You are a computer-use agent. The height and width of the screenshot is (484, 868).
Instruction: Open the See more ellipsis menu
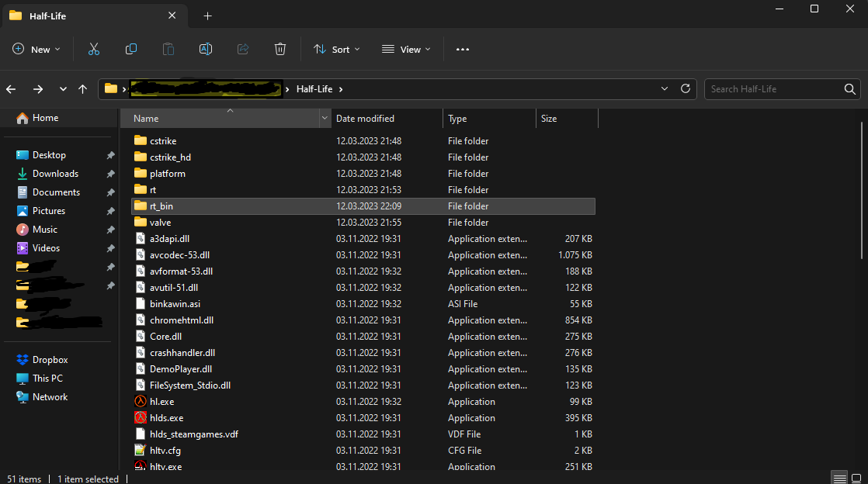[463, 49]
